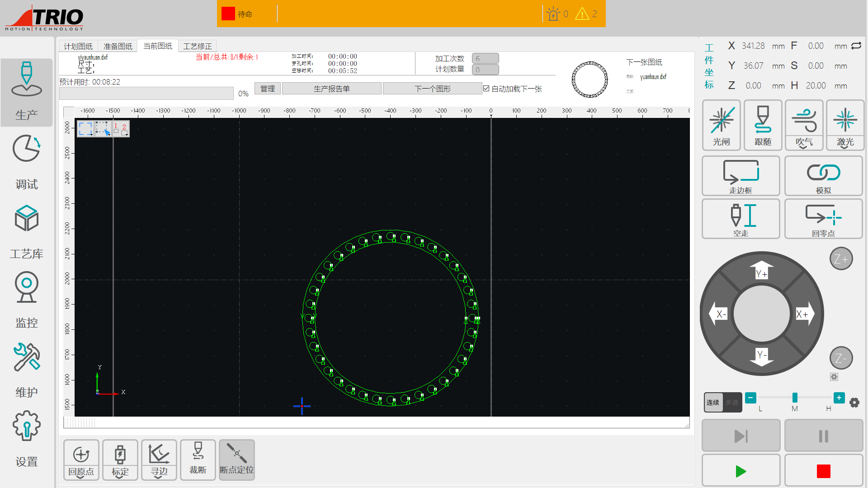
Task: Switch jog mode to 步进 step
Action: click(732, 402)
